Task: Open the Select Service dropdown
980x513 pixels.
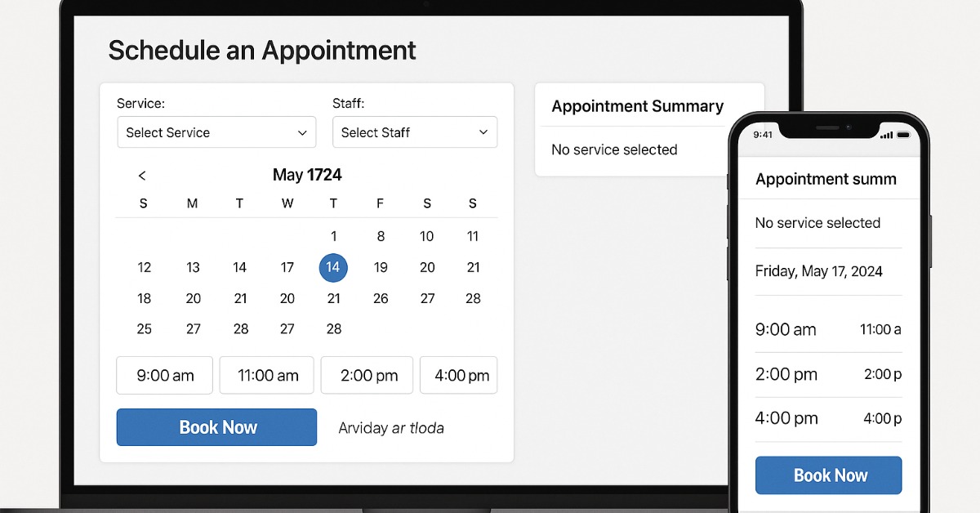Action: [216, 132]
